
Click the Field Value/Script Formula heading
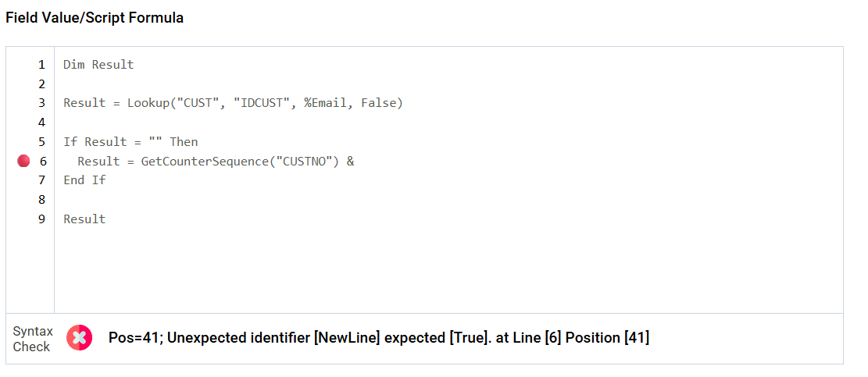[x=95, y=17]
